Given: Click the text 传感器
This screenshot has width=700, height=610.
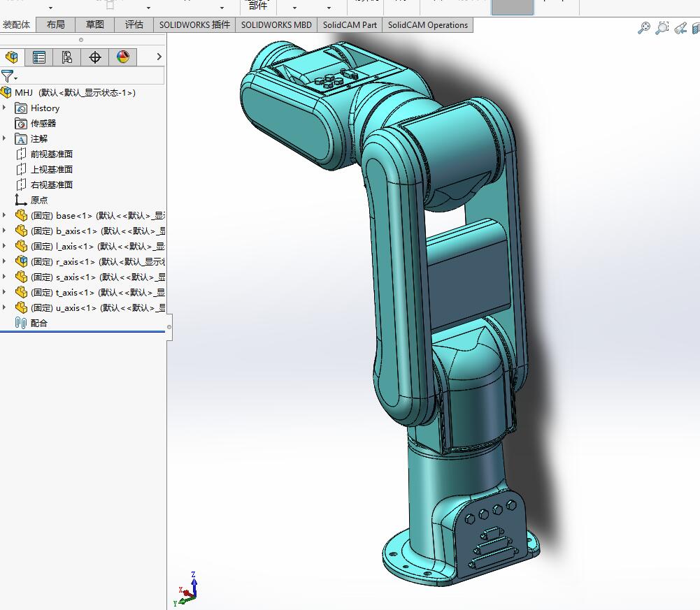Looking at the screenshot, I should [43, 123].
